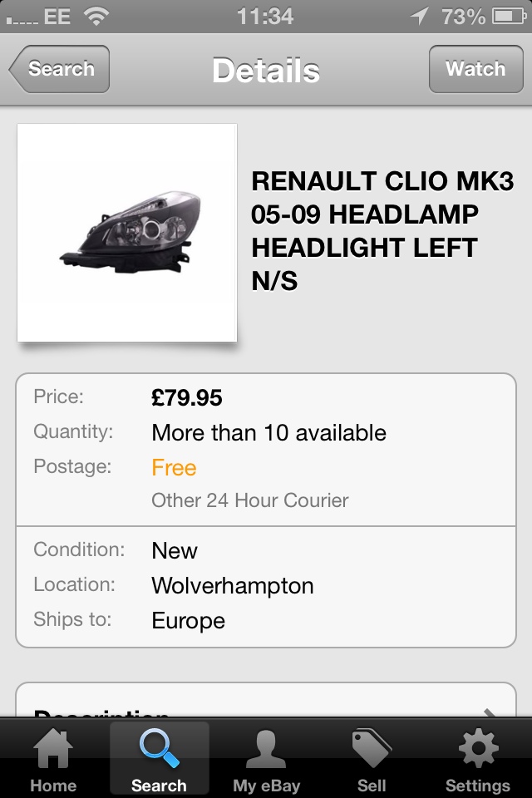Open the headlamp product thumbnail
Viewport: 532px width, 798px height.
click(127, 233)
